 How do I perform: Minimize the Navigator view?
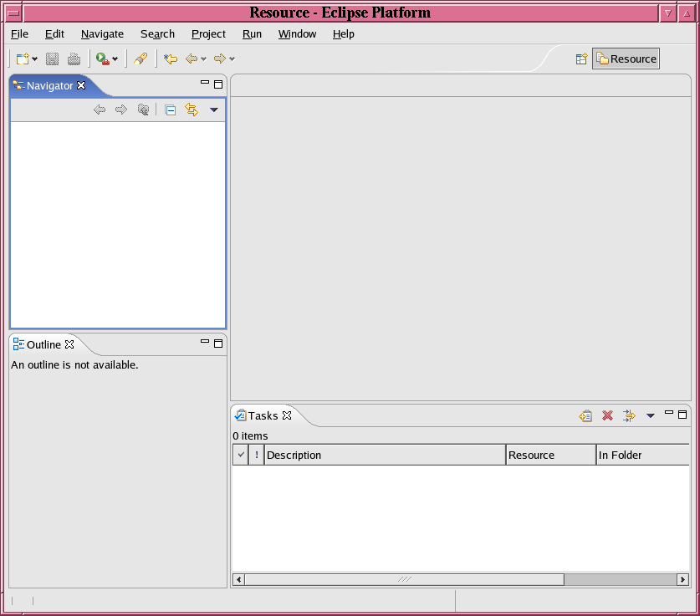coord(205,83)
